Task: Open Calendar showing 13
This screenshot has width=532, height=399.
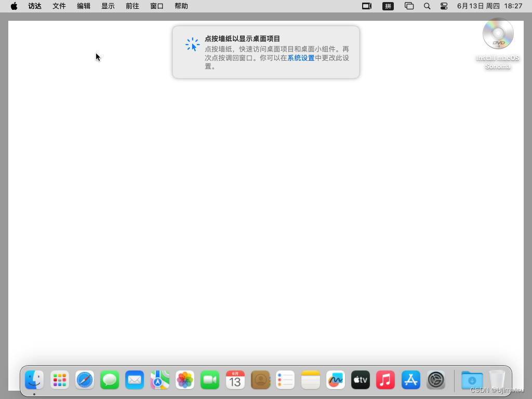Action: pyautogui.click(x=235, y=380)
